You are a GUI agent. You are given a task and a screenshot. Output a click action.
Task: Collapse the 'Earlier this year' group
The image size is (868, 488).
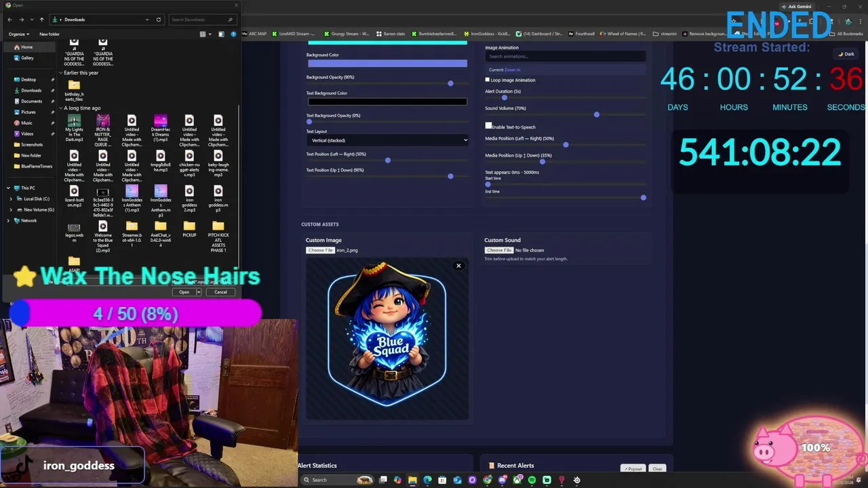pos(60,73)
